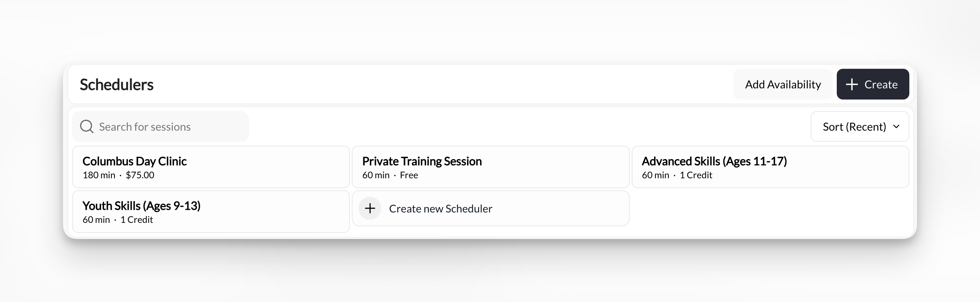Open the Youth Skills (Ages 9-13) scheduler
The width and height of the screenshot is (980, 302).
pos(210,211)
